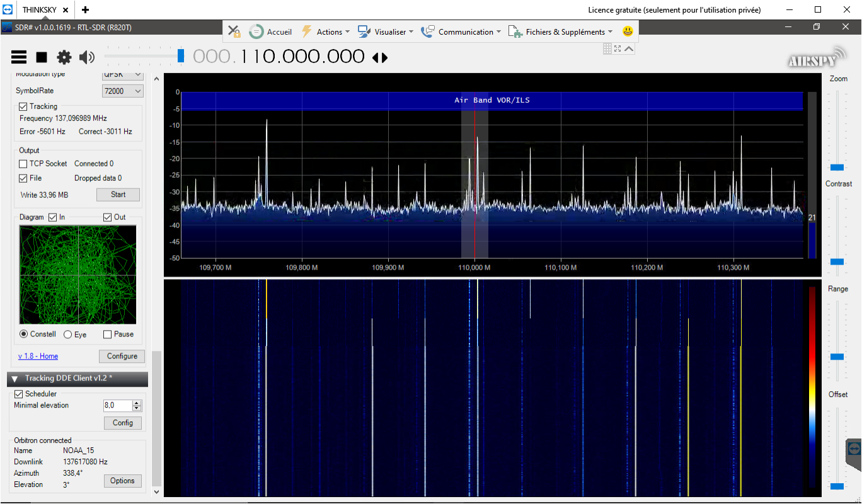Image resolution: width=862 pixels, height=504 pixels.
Task: Open the SDR# hamburger menu
Action: [19, 57]
